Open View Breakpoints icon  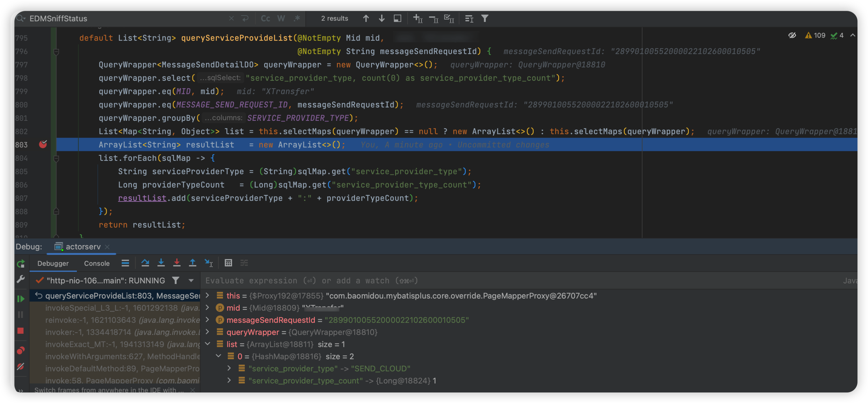point(20,350)
